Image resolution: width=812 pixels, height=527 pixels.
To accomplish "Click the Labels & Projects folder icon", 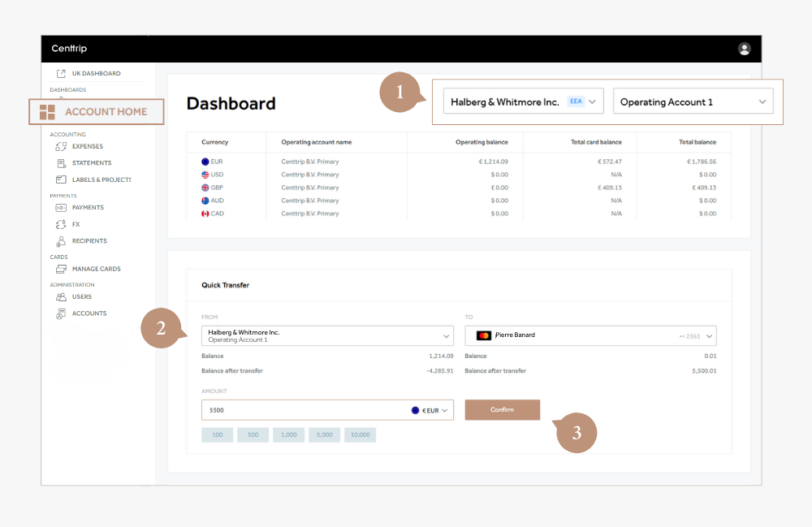I will click(61, 179).
